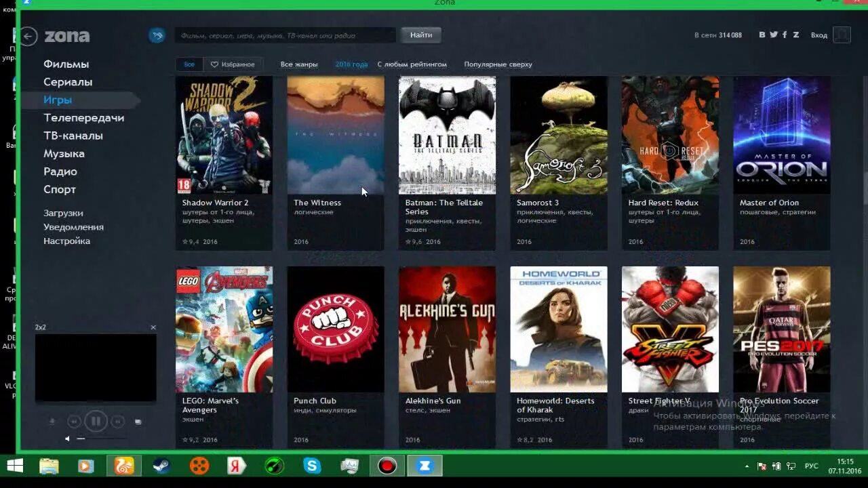Skip to the previous track in the mini player
This screenshot has height=488, width=868.
click(75, 422)
